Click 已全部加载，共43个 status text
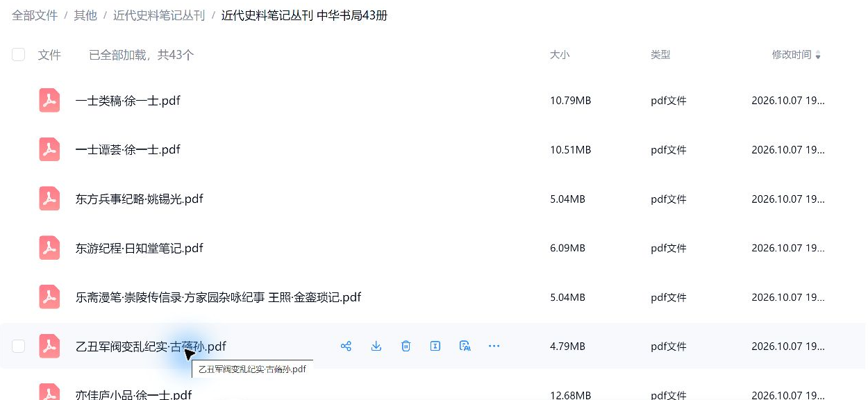Image resolution: width=868 pixels, height=400 pixels. pyautogui.click(x=141, y=55)
